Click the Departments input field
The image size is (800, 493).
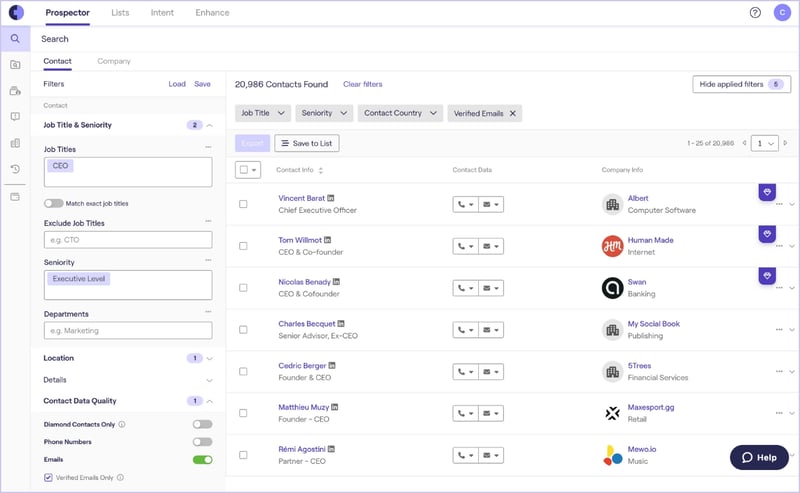pos(128,331)
